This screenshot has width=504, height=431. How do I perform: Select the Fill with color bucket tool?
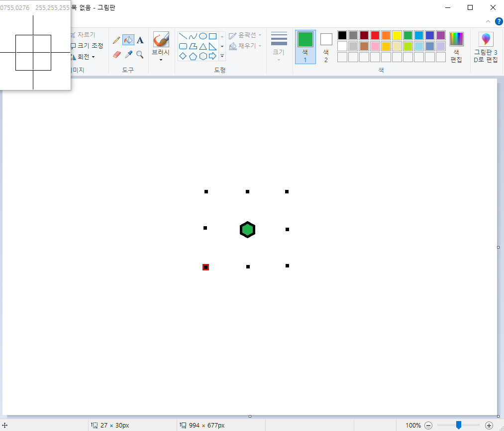(128, 40)
